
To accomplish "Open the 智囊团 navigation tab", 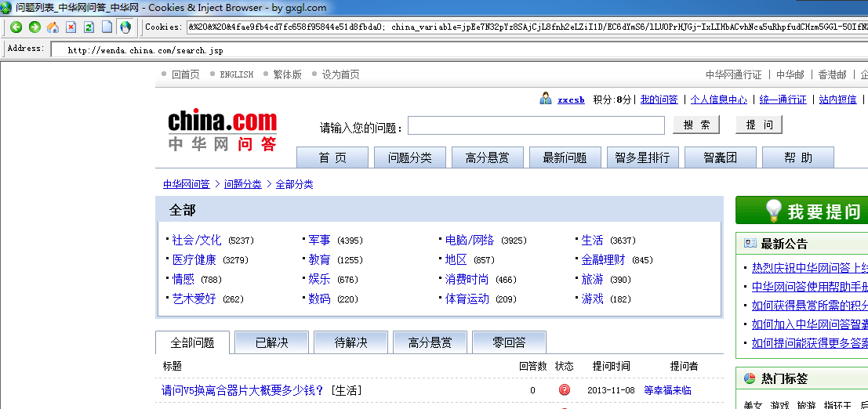I will pyautogui.click(x=720, y=157).
